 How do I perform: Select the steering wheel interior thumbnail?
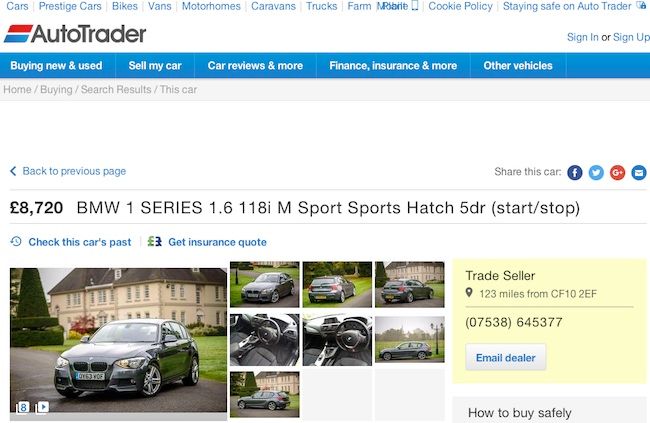[x=337, y=340]
